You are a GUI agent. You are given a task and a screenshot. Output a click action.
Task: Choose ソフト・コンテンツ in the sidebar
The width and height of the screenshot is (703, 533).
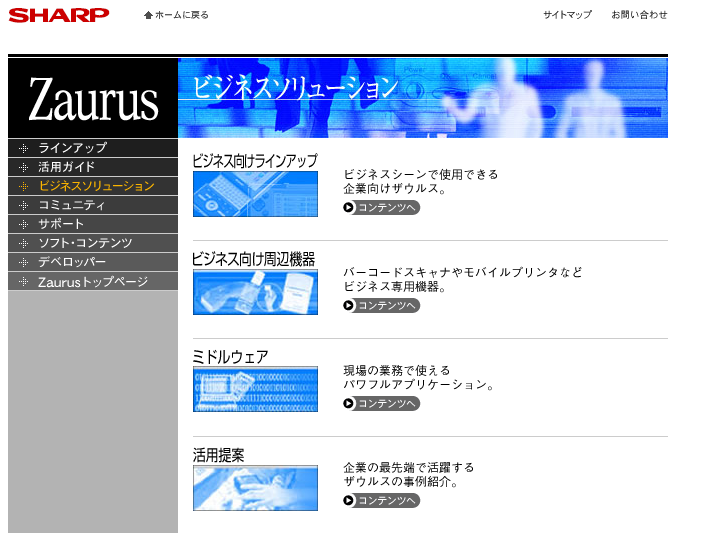(85, 243)
